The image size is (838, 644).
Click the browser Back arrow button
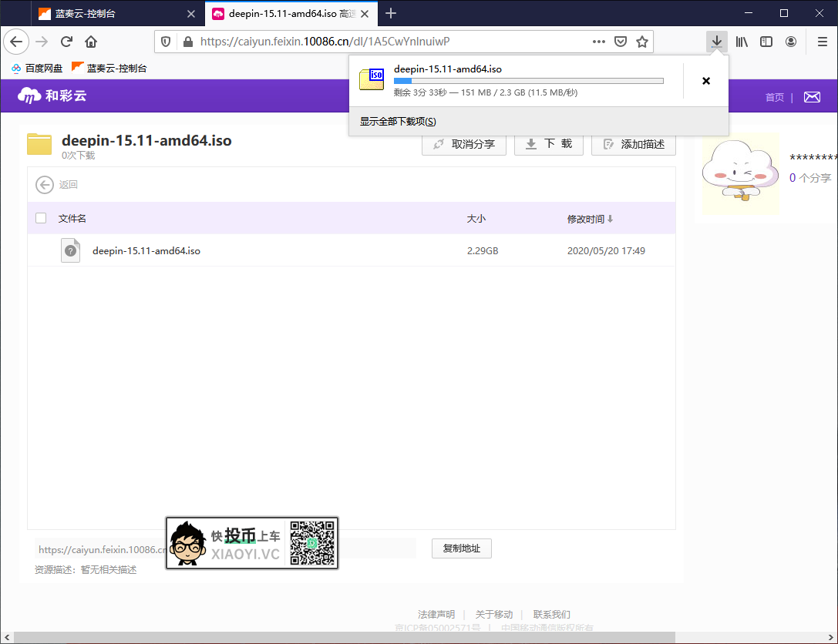[16, 42]
